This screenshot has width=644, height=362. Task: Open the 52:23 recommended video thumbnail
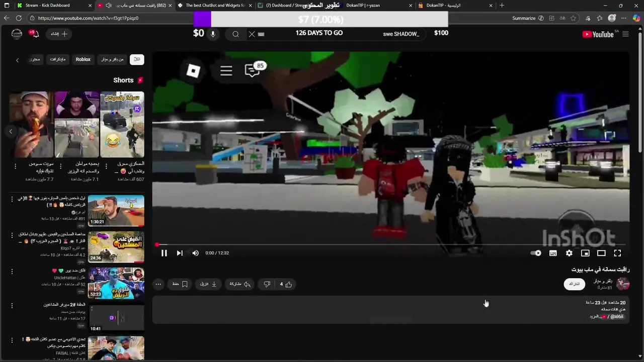116,283
